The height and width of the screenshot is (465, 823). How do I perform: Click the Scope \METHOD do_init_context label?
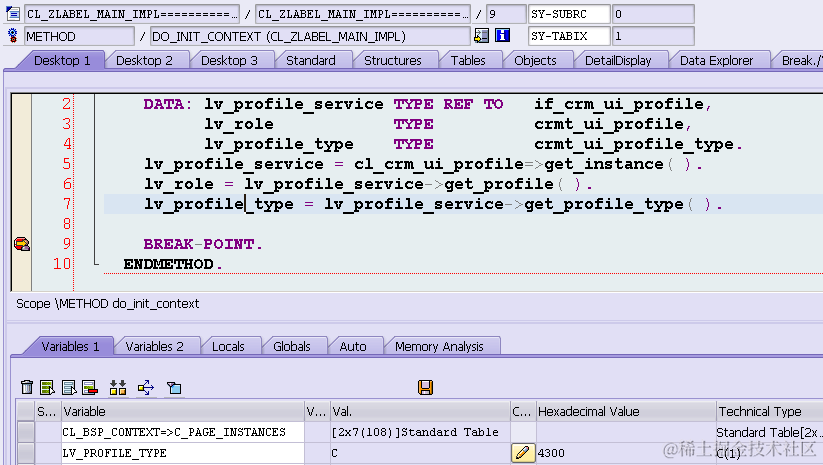[x=108, y=304]
